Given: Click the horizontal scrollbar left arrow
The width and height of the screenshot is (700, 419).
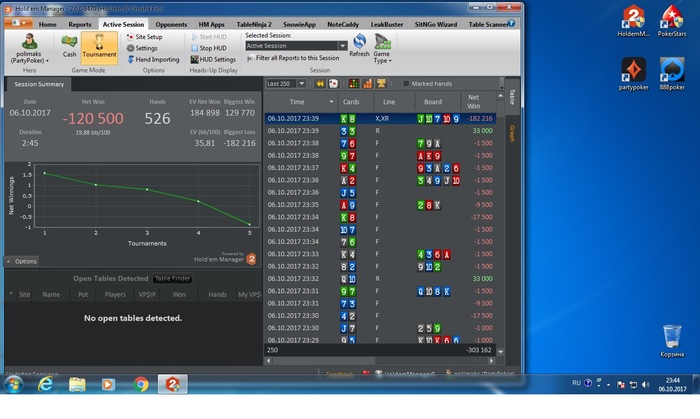Looking at the screenshot, I should coord(269,361).
